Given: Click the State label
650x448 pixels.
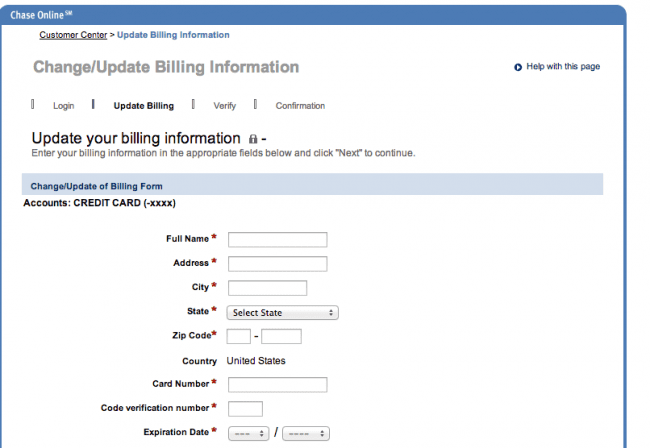Looking at the screenshot, I should (x=198, y=311).
